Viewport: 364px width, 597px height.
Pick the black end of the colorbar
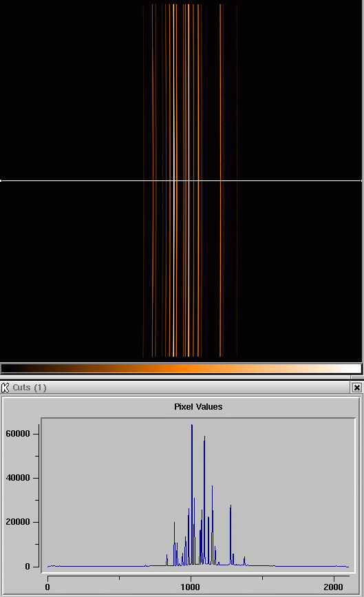pos(8,368)
